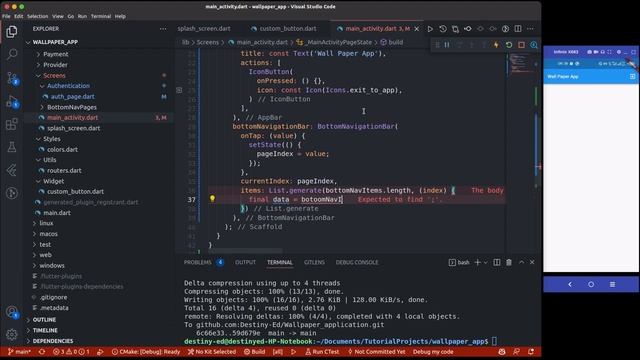Open the terminal launch profile dropdown
Screen dimensions: 640x360
click(x=485, y=262)
